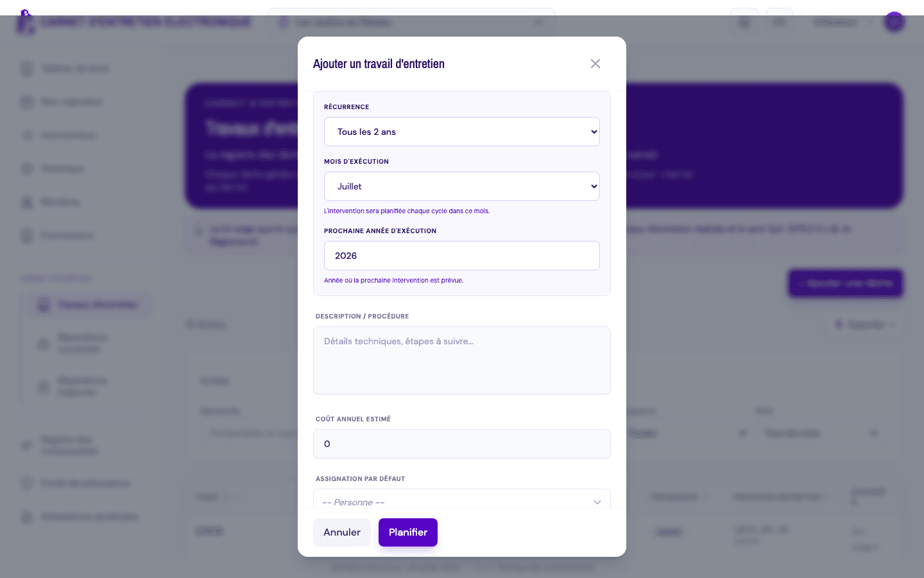Click the chevron arrow of the Juillet select
Viewport: 924px width, 578px height.
tap(594, 186)
